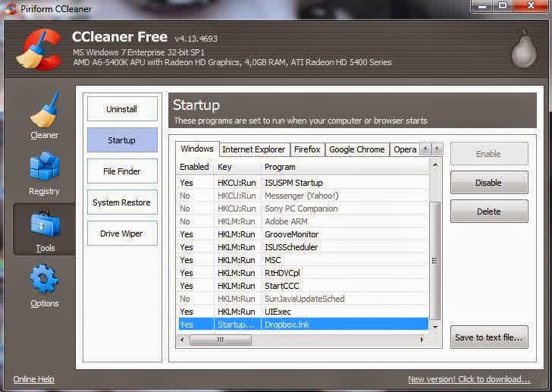Select the Tools toolbox icon
This screenshot has width=552, height=392.
coord(45,224)
